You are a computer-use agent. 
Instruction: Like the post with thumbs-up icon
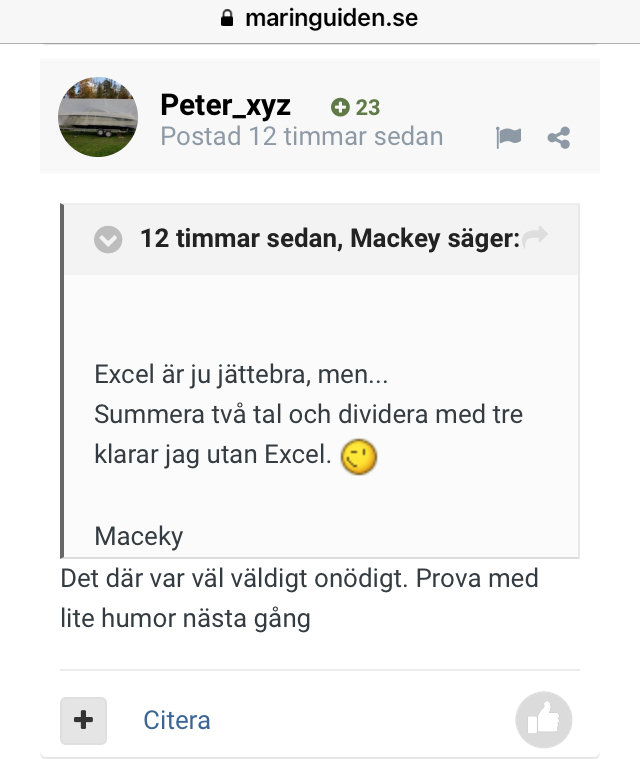pyautogui.click(x=544, y=719)
